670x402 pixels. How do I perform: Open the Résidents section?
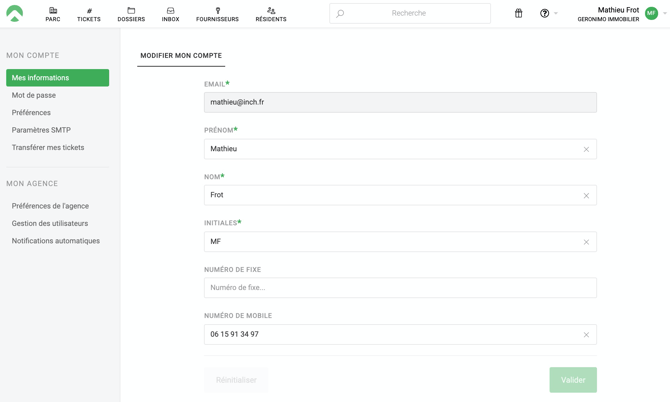[x=271, y=14]
